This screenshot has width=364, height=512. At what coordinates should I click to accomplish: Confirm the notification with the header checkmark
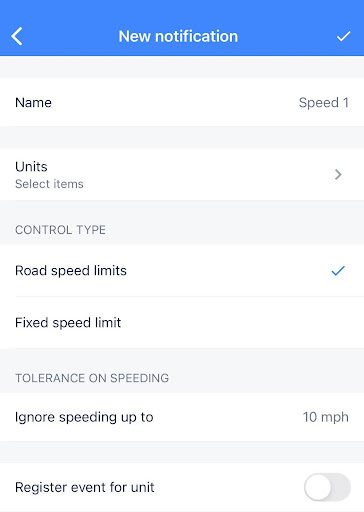(343, 36)
